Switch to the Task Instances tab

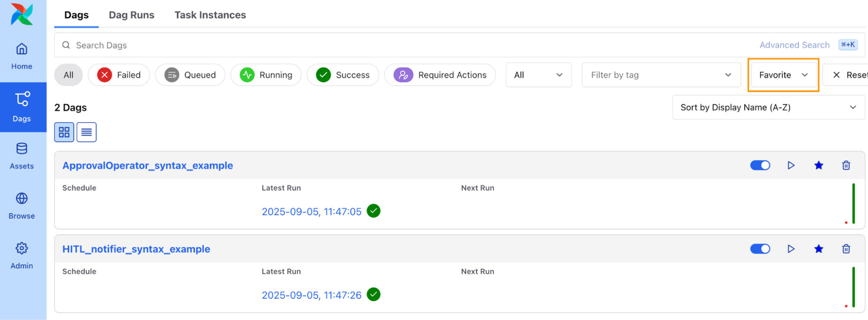pos(210,15)
